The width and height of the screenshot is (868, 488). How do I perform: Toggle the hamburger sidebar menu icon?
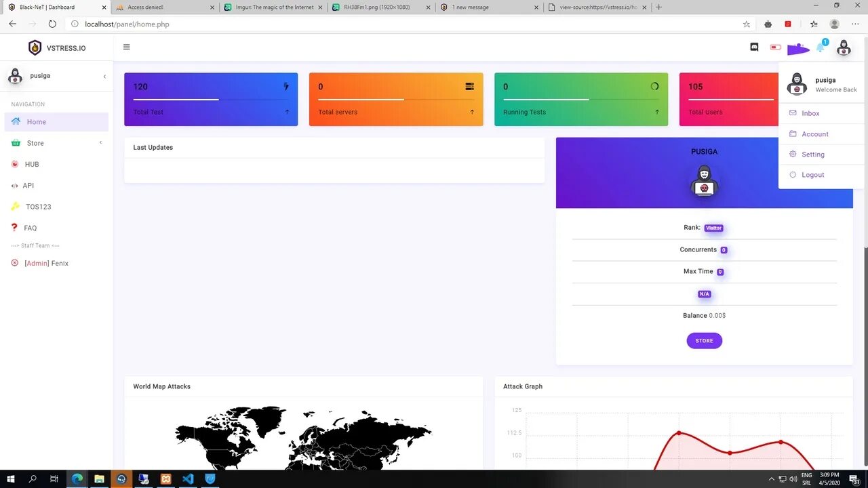click(x=126, y=47)
